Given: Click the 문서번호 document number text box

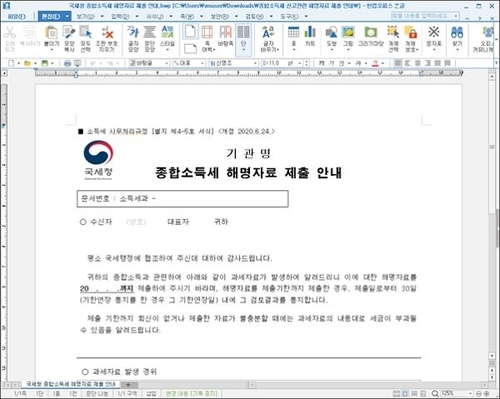Looking at the screenshot, I should [182, 199].
